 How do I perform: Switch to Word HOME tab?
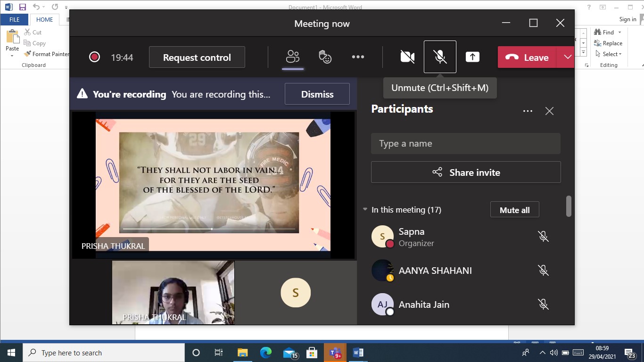click(45, 19)
